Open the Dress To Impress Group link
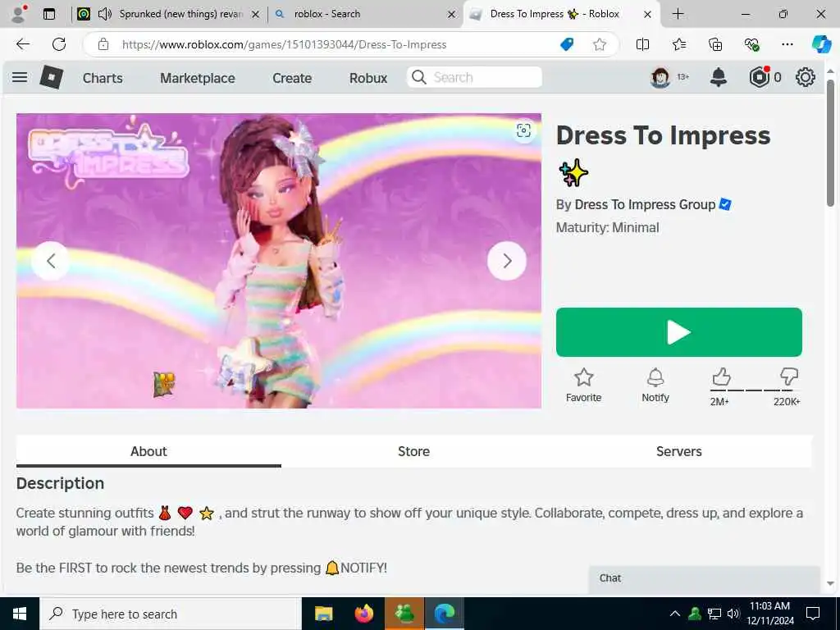The width and height of the screenshot is (840, 630). (645, 204)
